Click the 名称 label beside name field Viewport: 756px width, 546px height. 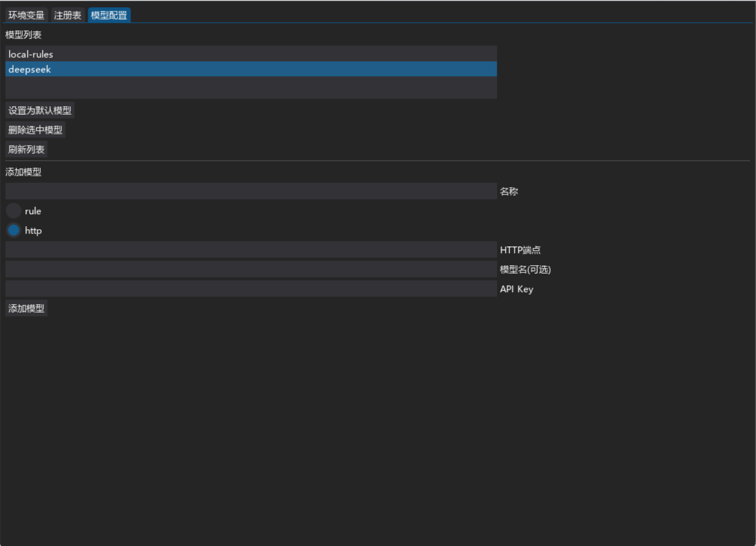pos(509,191)
